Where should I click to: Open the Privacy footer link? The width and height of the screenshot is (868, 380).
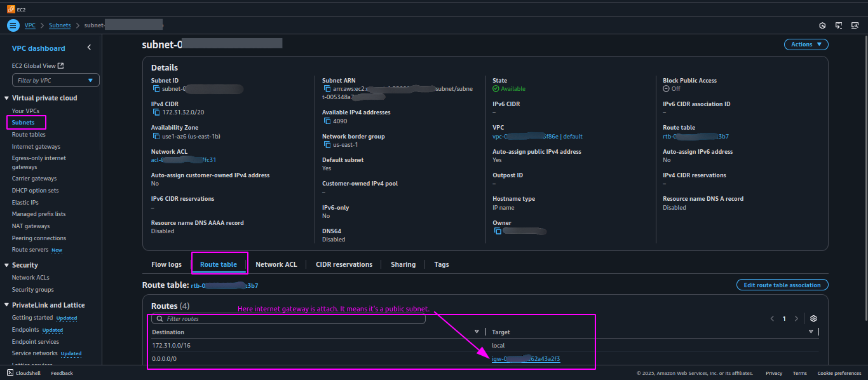(x=774, y=373)
